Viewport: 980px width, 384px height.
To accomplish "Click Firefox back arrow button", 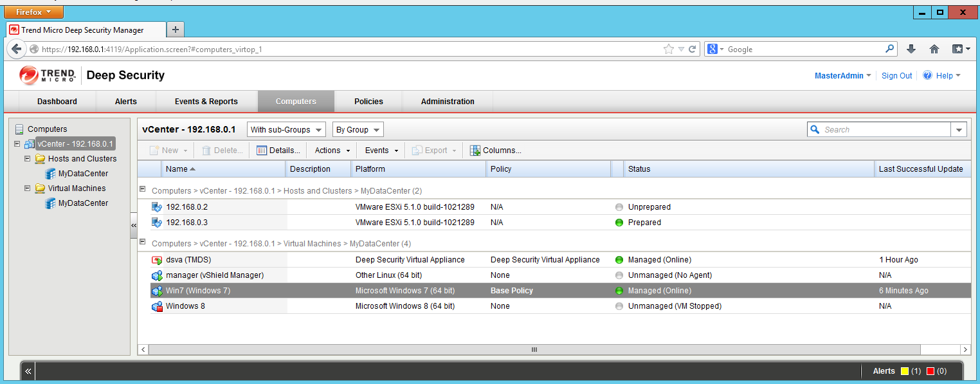I will click(17, 49).
